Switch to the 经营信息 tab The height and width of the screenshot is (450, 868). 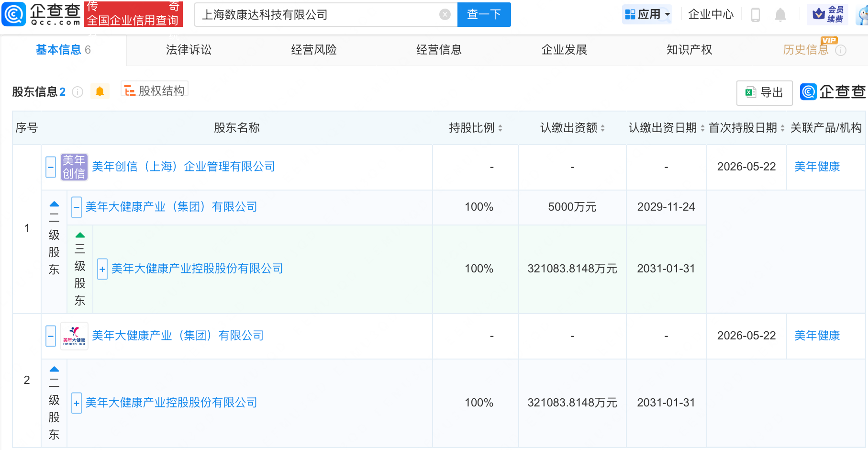[x=439, y=50]
